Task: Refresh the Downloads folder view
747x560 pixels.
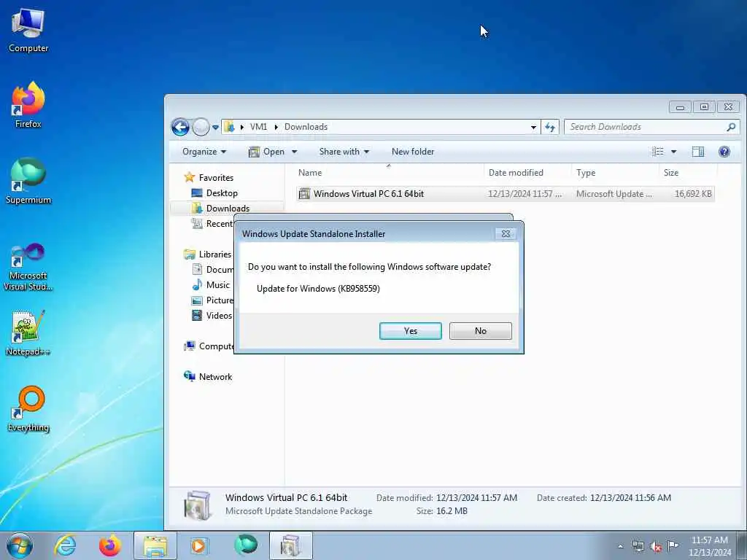Action: (550, 127)
